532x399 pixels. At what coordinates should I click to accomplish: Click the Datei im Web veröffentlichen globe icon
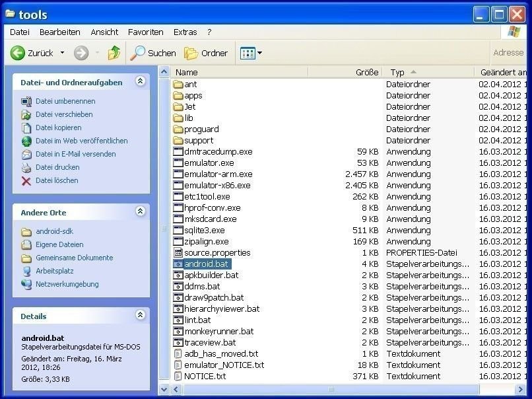(26, 141)
